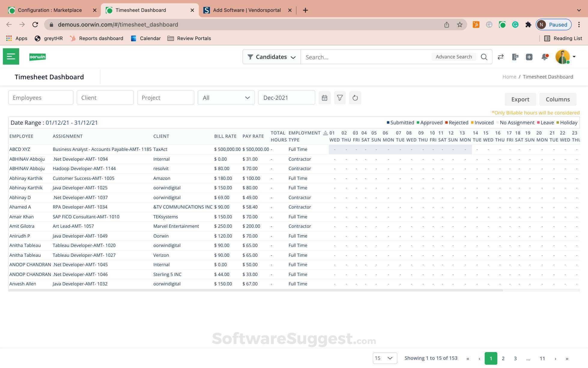The width and height of the screenshot is (588, 368).
Task: Click the refresh reset icon
Action: [355, 98]
